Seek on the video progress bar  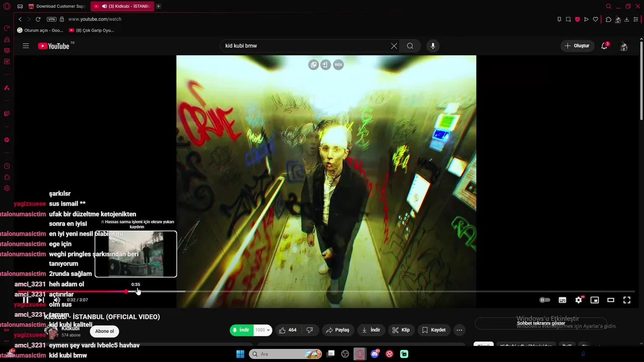326,291
